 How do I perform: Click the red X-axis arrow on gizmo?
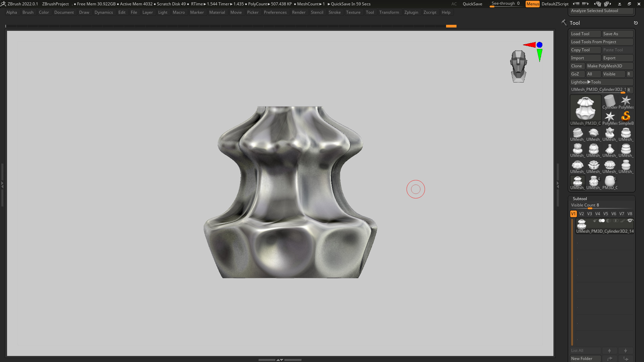(530, 45)
